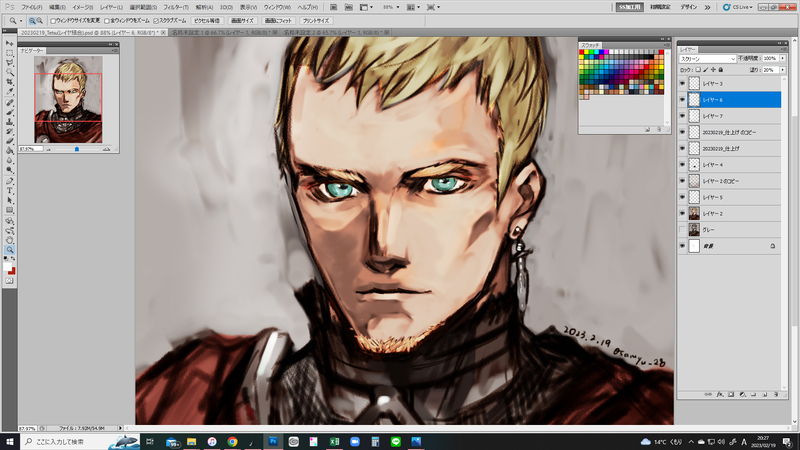Select the Healing Brush tool
Image resolution: width=800 pixels, height=450 pixels.
tap(10, 103)
